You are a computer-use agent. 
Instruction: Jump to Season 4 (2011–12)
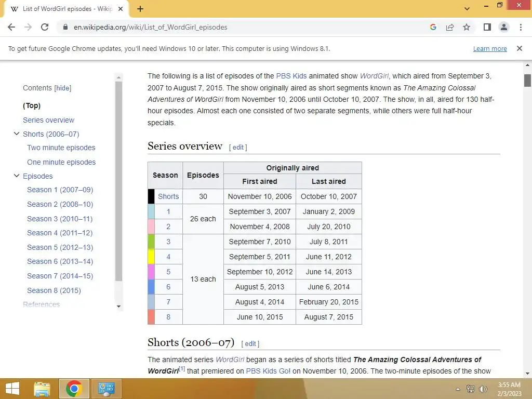click(60, 233)
